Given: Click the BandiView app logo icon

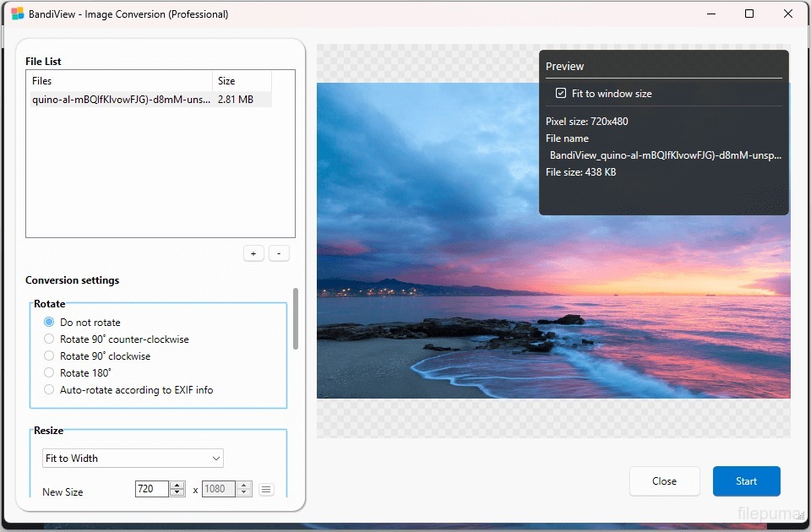Looking at the screenshot, I should 17,14.
